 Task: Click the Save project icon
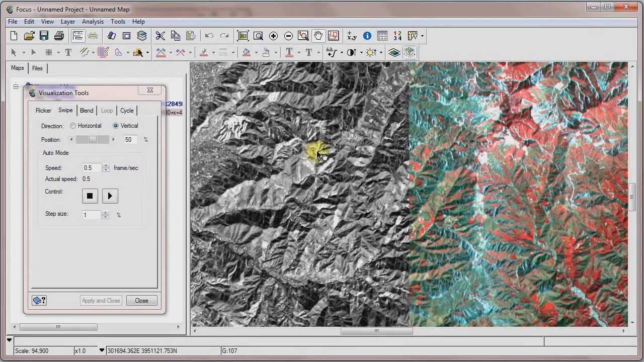[44, 36]
